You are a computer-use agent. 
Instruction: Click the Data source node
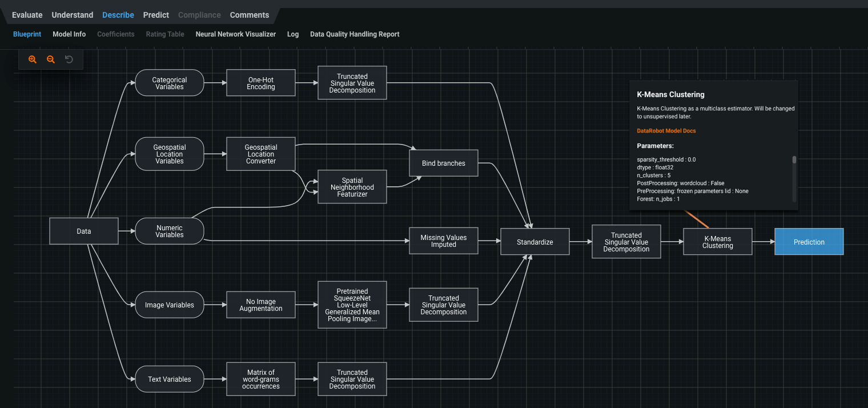click(x=84, y=231)
